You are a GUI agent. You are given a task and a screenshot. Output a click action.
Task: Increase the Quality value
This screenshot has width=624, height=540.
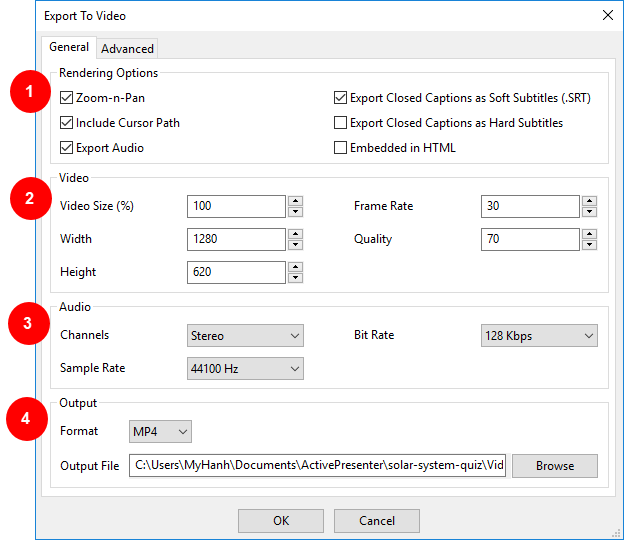[589, 234]
